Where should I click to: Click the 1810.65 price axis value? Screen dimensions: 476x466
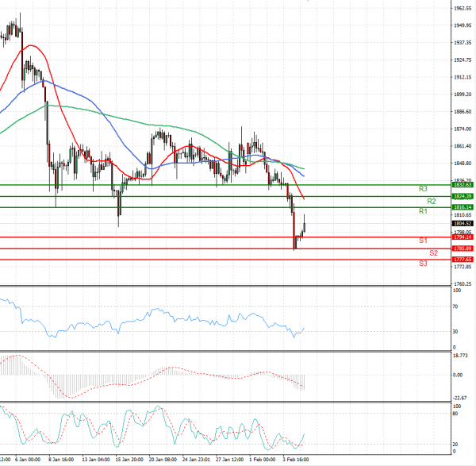(463, 215)
